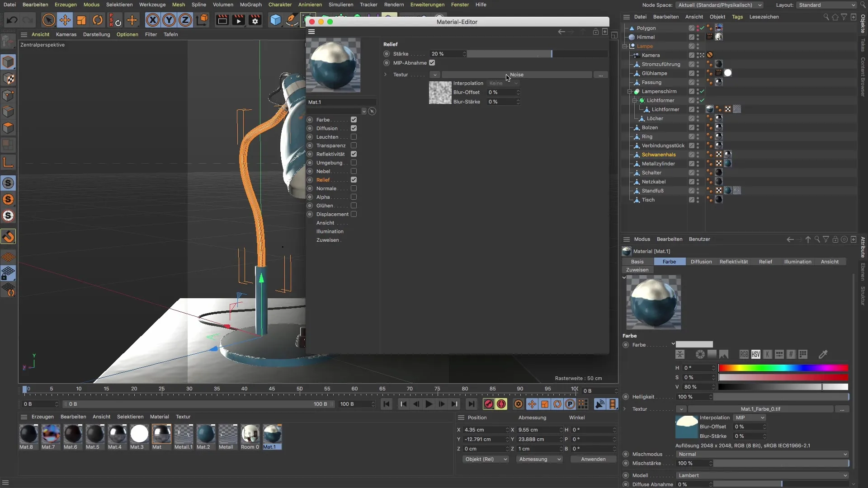The width and height of the screenshot is (868, 488).
Task: Play the animation forward
Action: pyautogui.click(x=429, y=404)
